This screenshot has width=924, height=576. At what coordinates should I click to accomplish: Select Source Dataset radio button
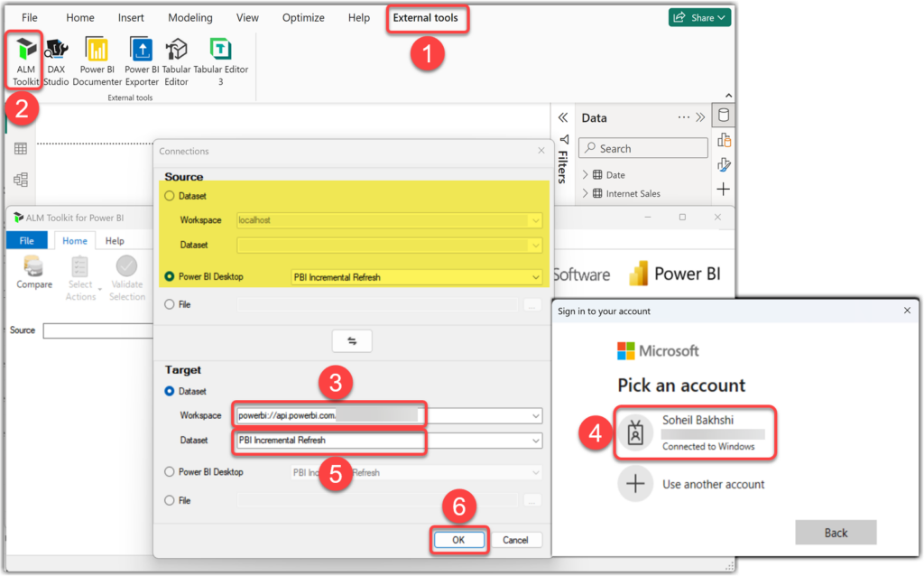(170, 196)
